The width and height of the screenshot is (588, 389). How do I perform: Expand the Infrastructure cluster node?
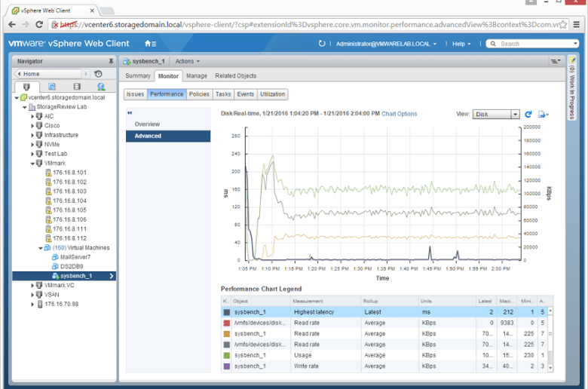click(32, 135)
